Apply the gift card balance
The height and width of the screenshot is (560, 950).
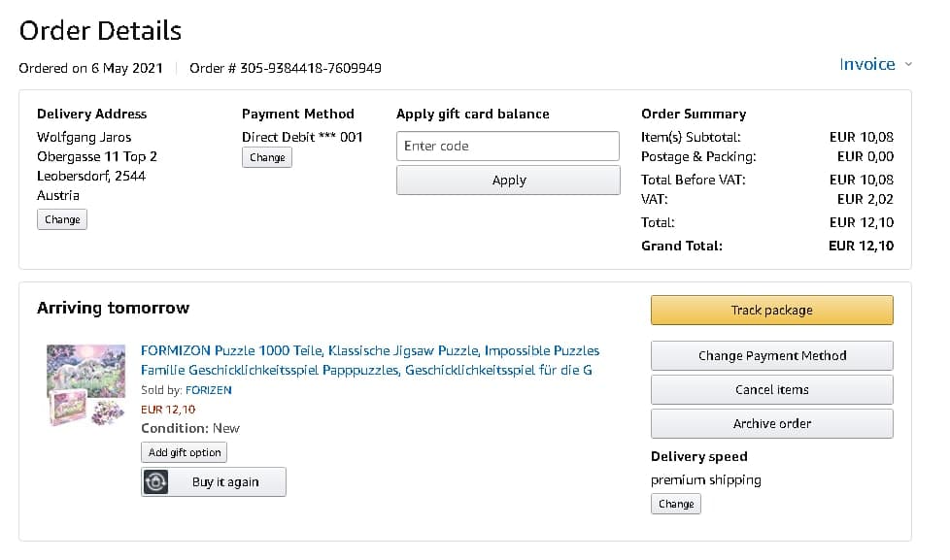(507, 180)
